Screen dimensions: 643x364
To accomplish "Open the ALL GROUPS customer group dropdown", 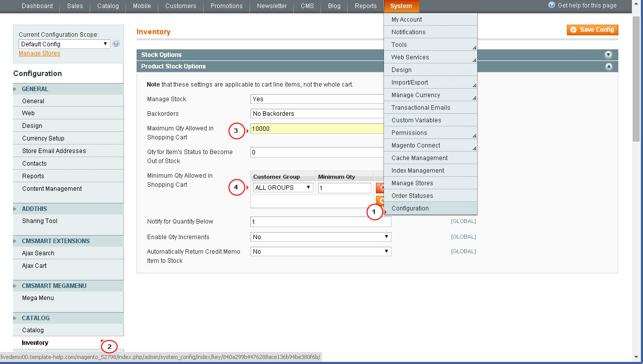I will [x=283, y=188].
